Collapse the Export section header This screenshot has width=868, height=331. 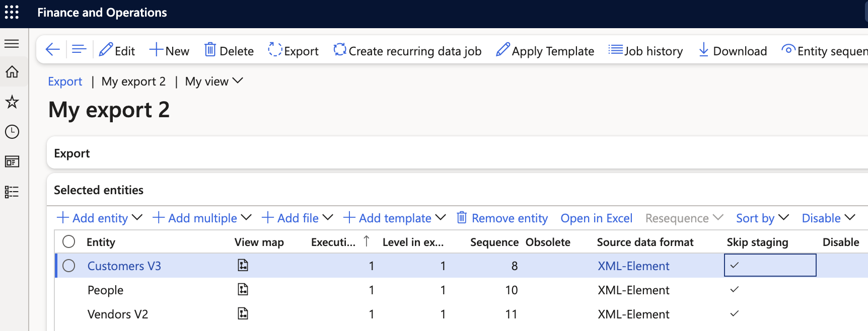coord(457,153)
